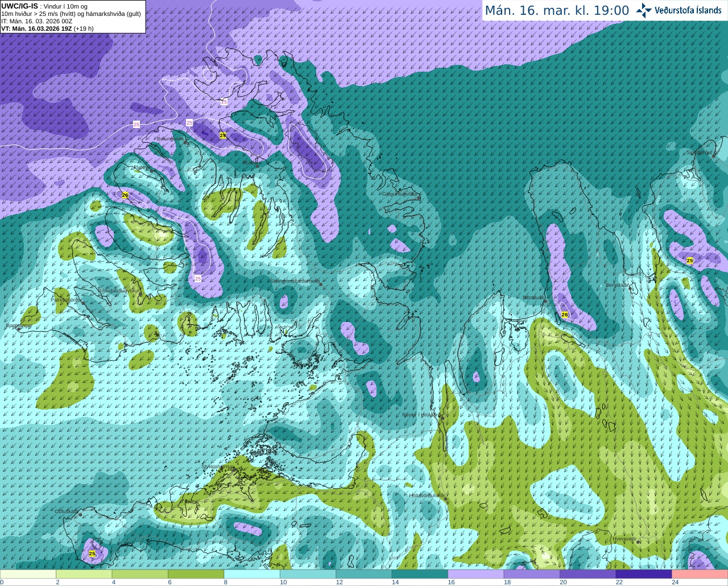Click the white 25 contour label near Bíldudalsflugvöllur
Image resolution: width=728 pixels, height=586 pixels.
pyautogui.click(x=198, y=278)
